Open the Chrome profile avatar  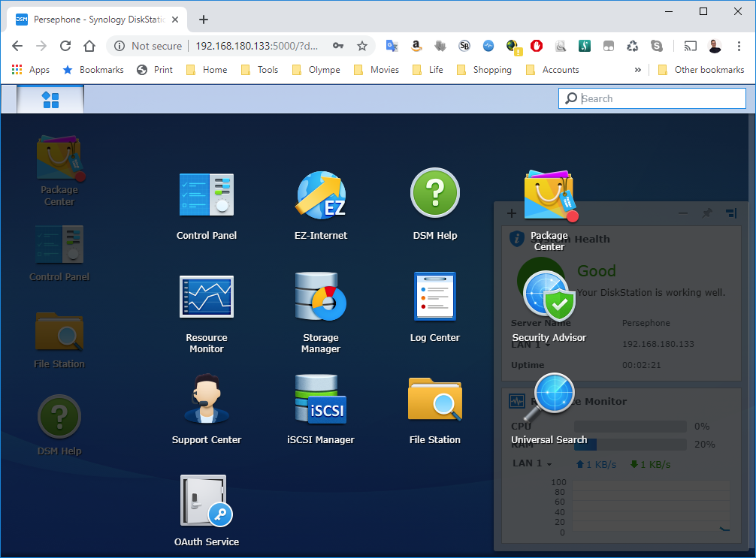pos(715,46)
